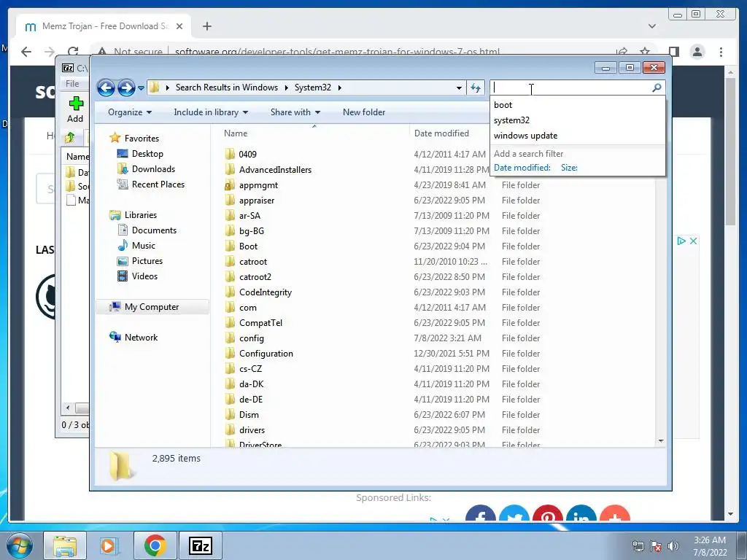
Task: Add the 'Size:' search filter
Action: click(x=569, y=168)
